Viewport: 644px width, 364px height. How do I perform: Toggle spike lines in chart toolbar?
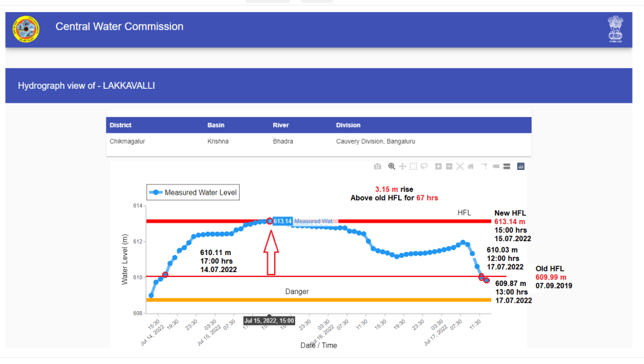[x=484, y=166]
